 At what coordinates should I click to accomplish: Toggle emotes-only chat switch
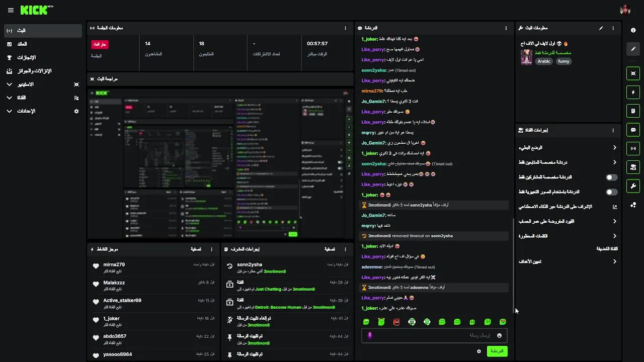611,192
